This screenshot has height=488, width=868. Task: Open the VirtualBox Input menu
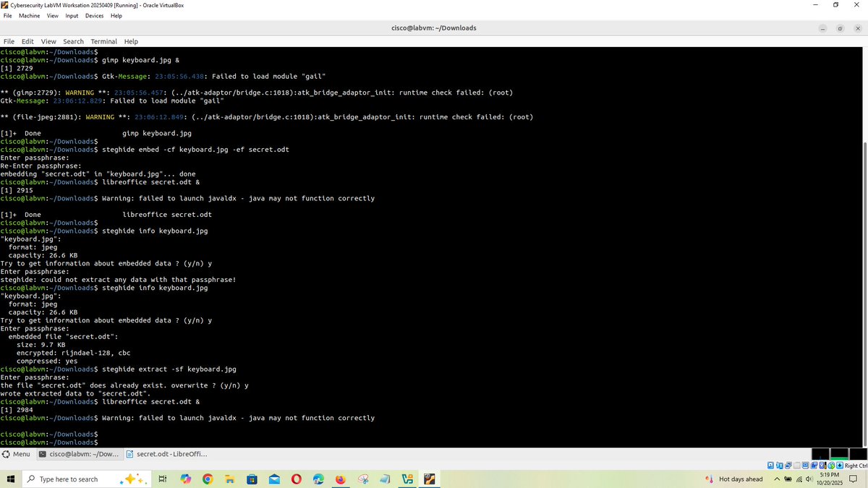pos(72,15)
